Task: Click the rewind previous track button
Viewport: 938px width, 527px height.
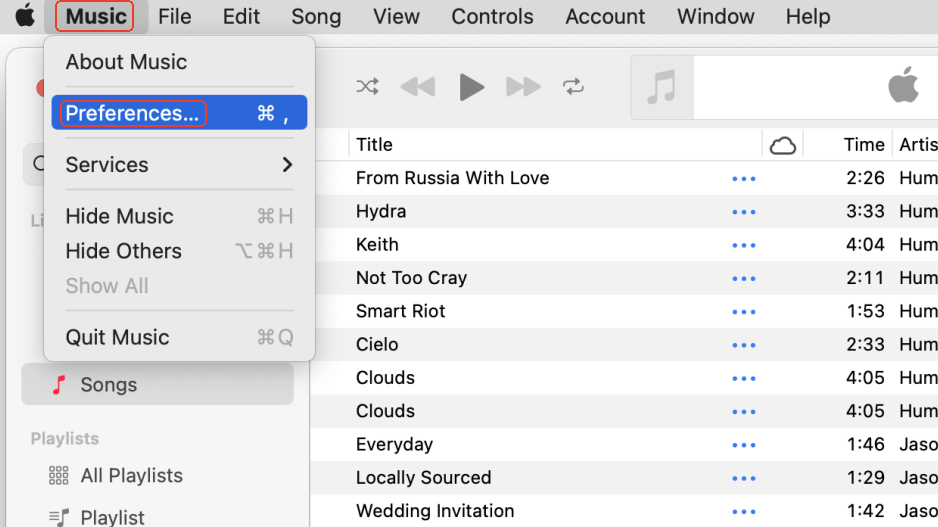Action: click(418, 87)
